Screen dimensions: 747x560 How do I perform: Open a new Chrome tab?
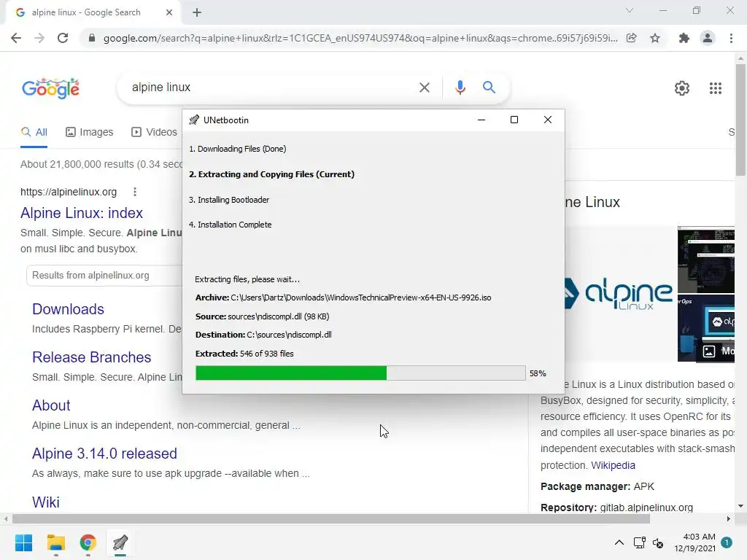tap(197, 12)
